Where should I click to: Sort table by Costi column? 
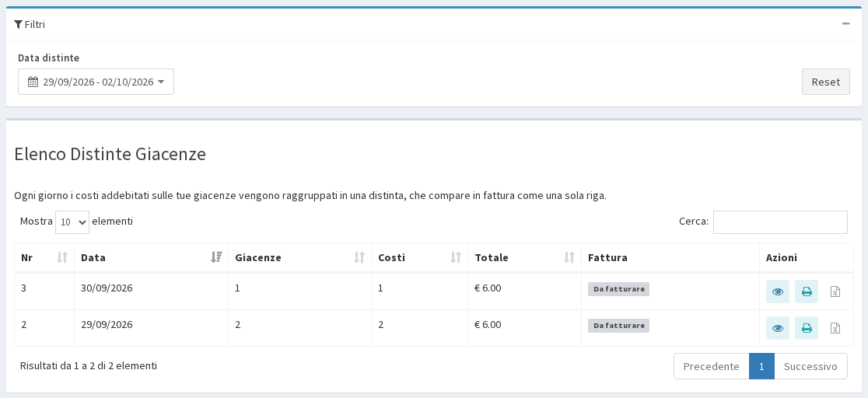point(419,257)
